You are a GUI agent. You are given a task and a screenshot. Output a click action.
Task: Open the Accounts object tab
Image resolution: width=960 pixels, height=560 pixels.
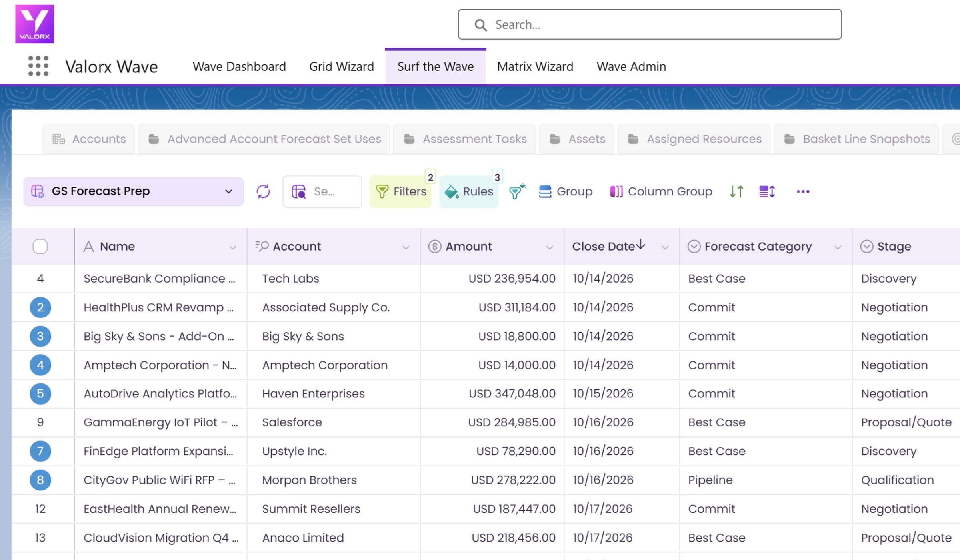(89, 139)
